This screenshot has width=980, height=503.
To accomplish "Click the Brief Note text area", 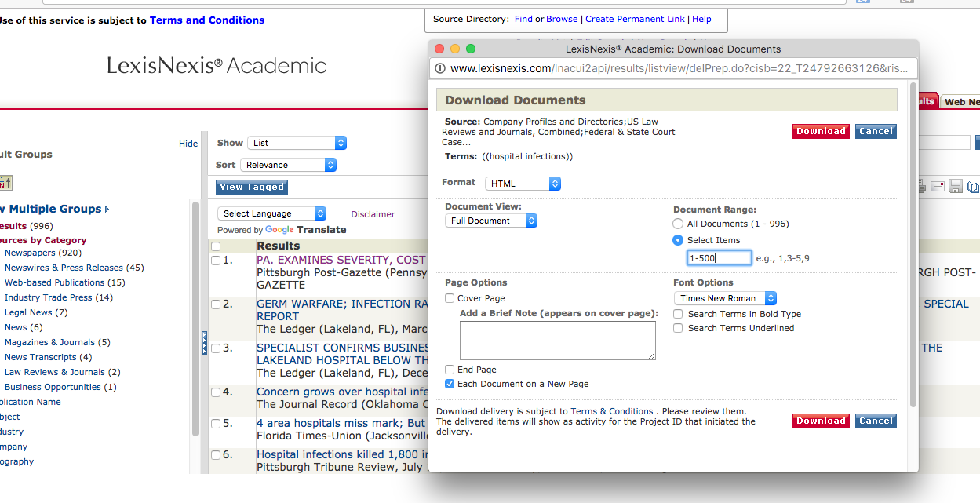I will pos(558,341).
